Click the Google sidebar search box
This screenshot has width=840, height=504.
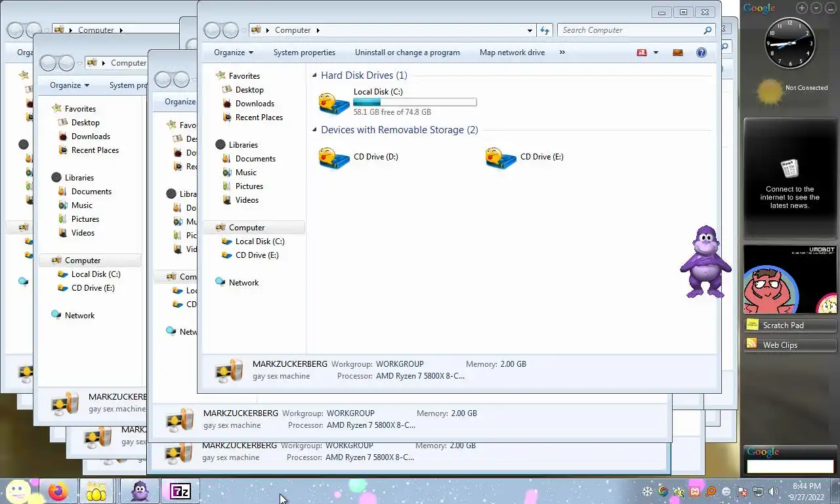click(x=790, y=467)
